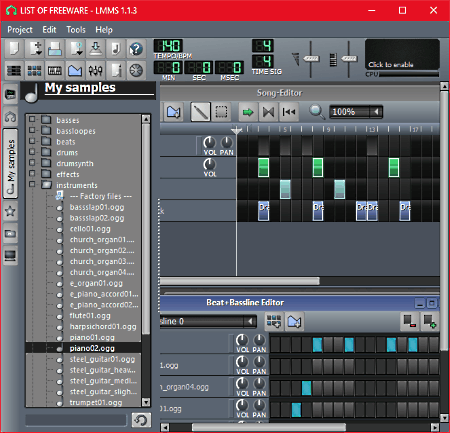Select harpsichord01.ogg sample

click(103, 327)
